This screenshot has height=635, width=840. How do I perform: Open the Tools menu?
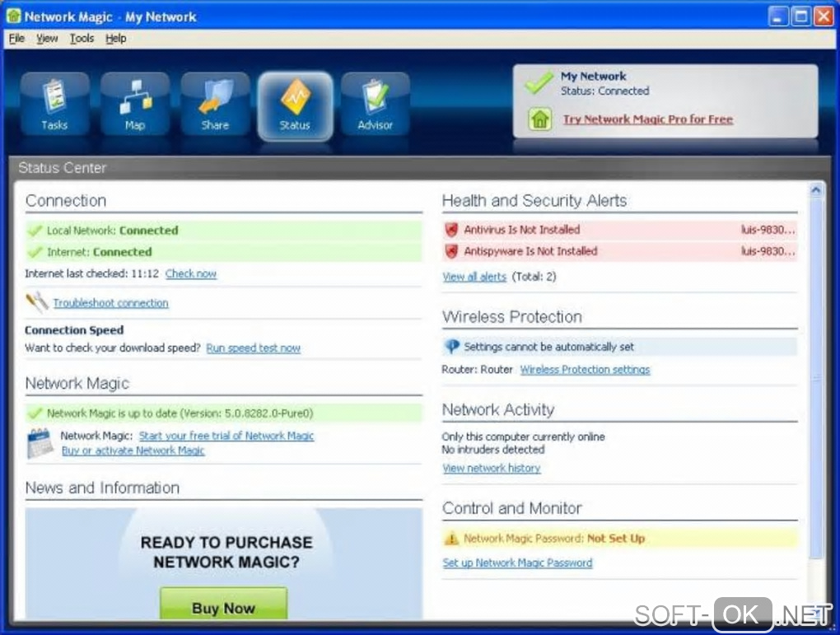tap(82, 39)
